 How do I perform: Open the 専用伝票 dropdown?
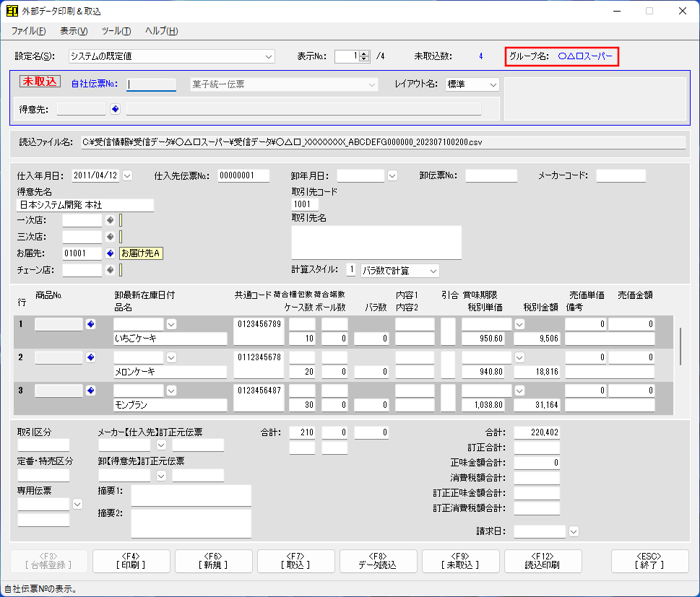pyautogui.click(x=77, y=504)
